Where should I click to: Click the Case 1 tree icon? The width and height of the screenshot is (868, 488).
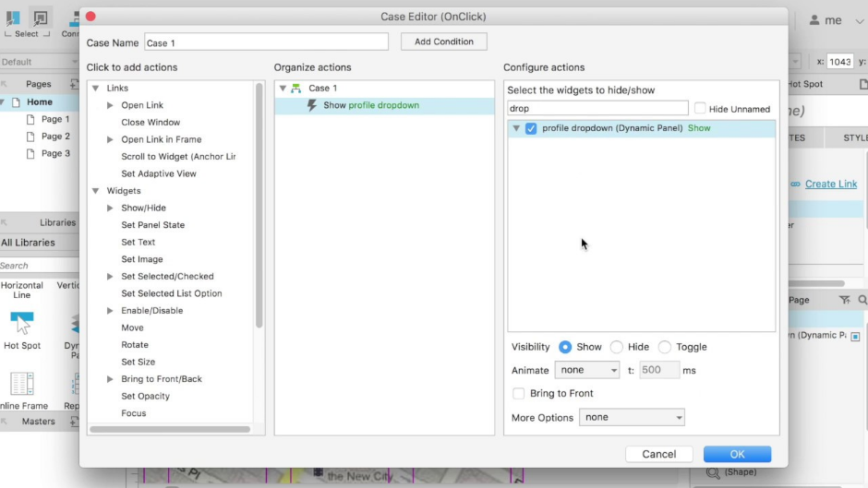click(x=295, y=89)
